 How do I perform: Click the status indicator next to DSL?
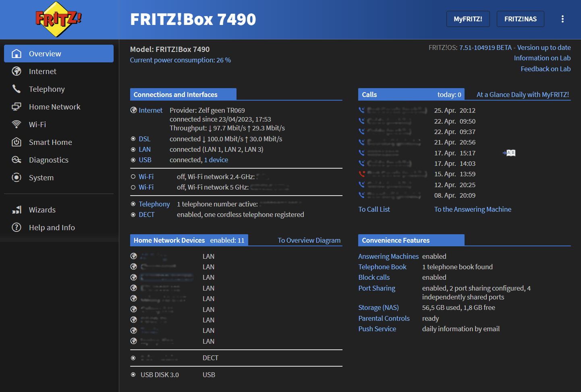pyautogui.click(x=133, y=138)
